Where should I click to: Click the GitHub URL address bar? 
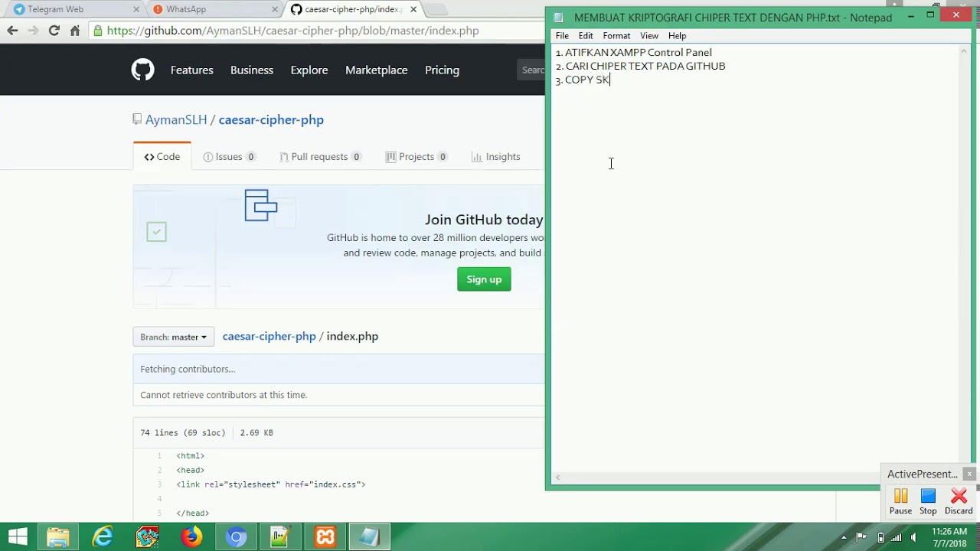tap(318, 31)
